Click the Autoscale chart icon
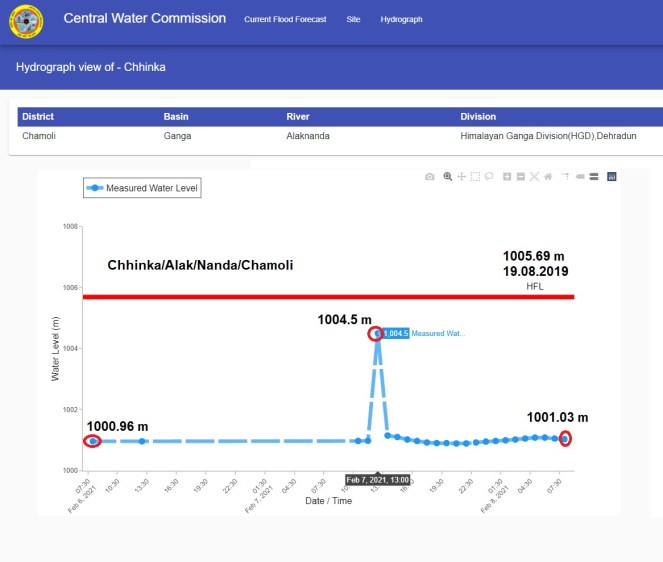The width and height of the screenshot is (663, 562). tap(535, 177)
